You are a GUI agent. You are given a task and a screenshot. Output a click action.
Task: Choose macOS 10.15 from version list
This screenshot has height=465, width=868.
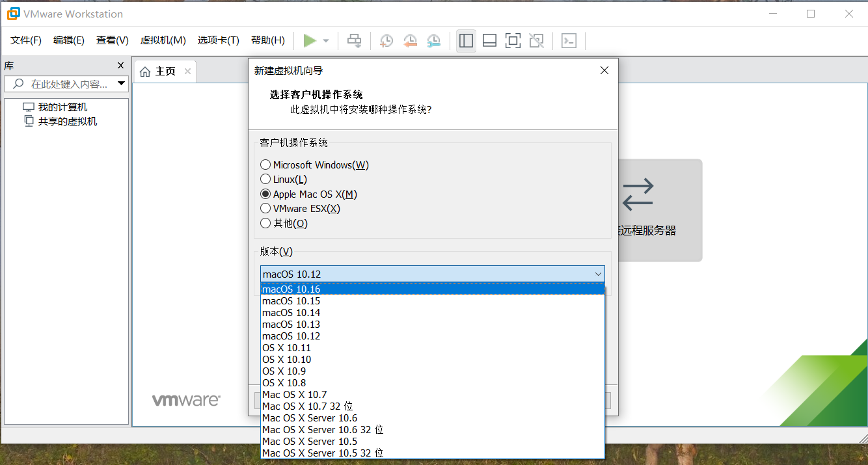[433, 301]
